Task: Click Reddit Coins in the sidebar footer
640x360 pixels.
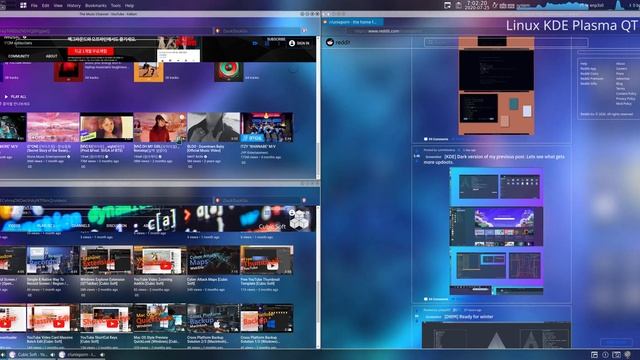Action: pyautogui.click(x=589, y=74)
